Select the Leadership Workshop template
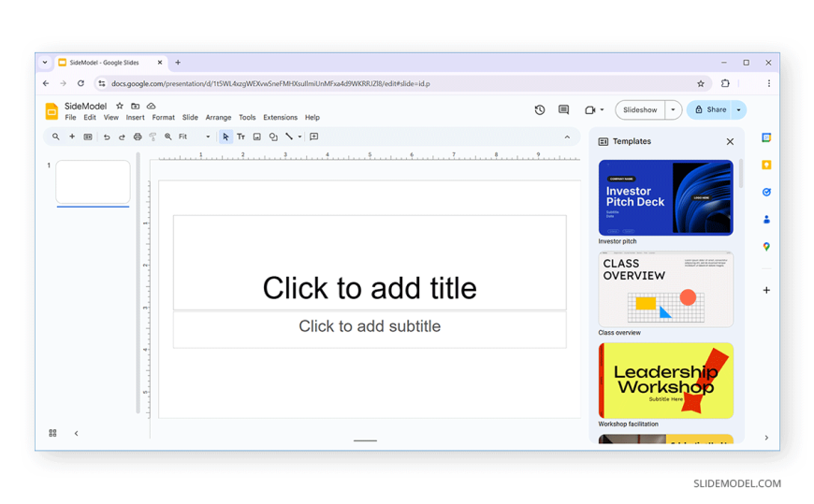The height and width of the screenshot is (504, 814). pyautogui.click(x=665, y=381)
